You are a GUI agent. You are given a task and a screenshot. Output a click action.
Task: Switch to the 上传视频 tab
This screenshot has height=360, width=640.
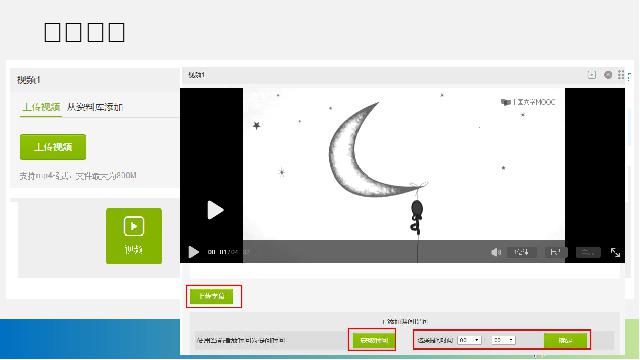(41, 107)
